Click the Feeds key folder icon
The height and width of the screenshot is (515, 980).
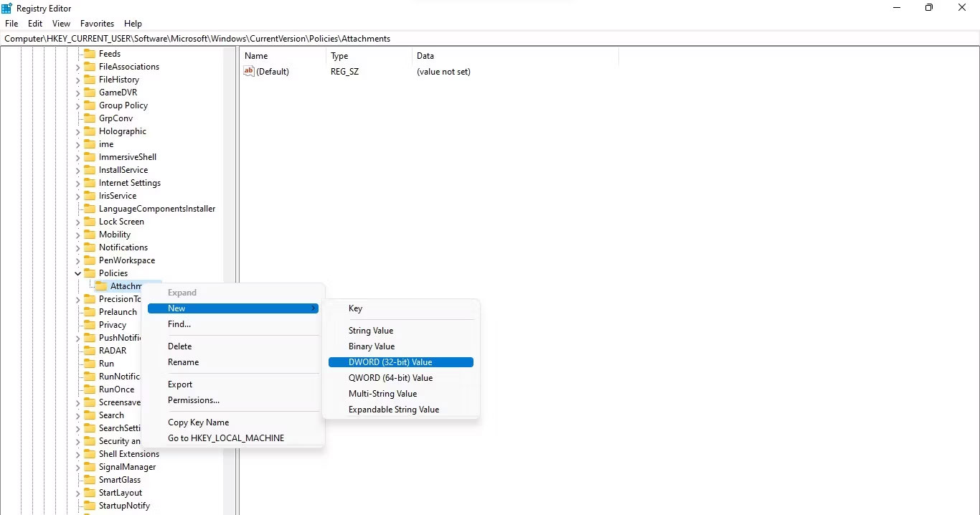click(x=91, y=53)
